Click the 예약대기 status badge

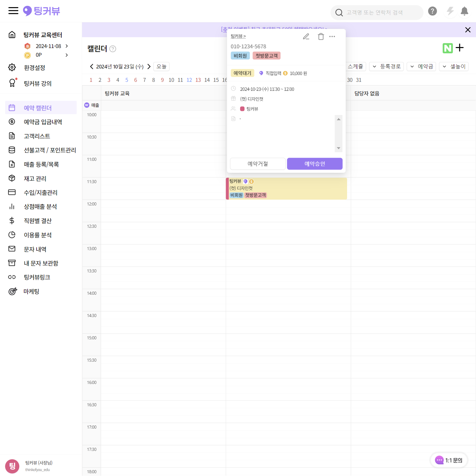coord(242,73)
